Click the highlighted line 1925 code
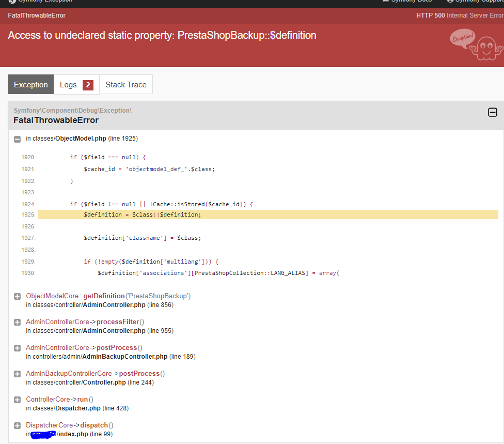 (x=142, y=215)
